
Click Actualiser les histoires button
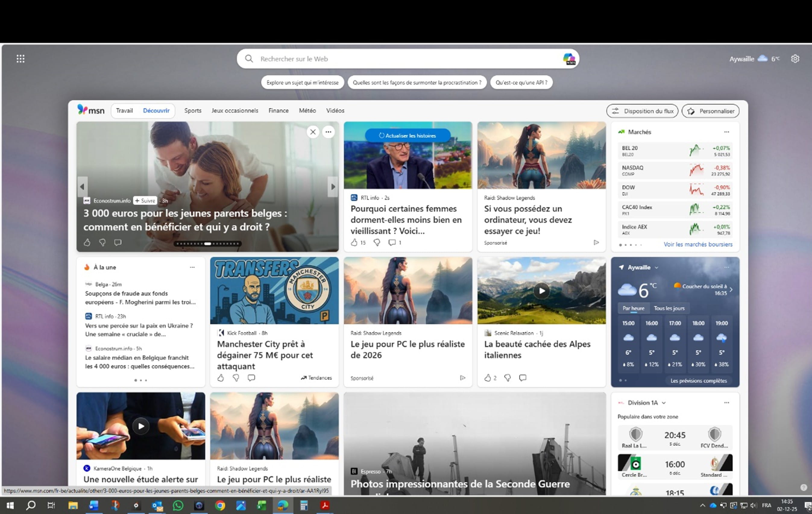407,136
